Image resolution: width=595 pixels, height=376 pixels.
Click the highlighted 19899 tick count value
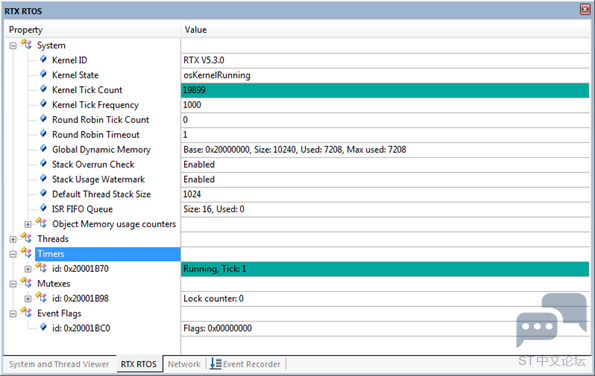point(385,90)
